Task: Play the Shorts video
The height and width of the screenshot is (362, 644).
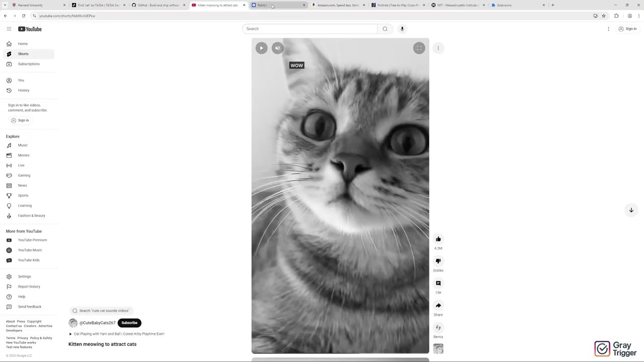Action: [x=261, y=48]
